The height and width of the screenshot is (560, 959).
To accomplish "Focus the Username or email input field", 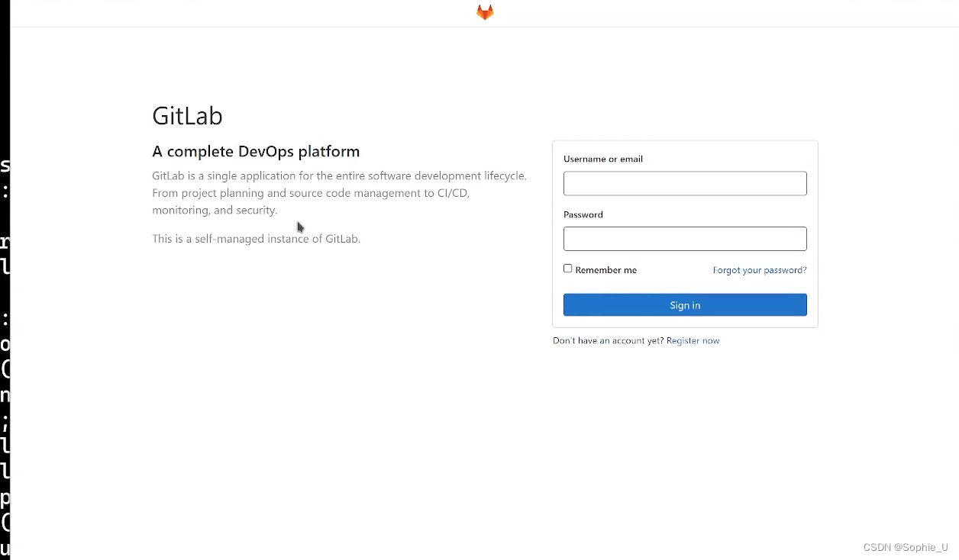I will pyautogui.click(x=685, y=183).
